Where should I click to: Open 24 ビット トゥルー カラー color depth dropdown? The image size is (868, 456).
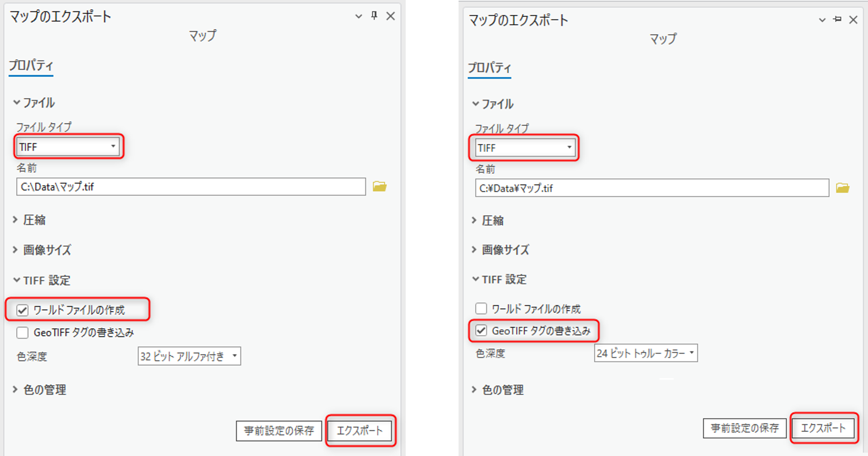pyautogui.click(x=645, y=353)
